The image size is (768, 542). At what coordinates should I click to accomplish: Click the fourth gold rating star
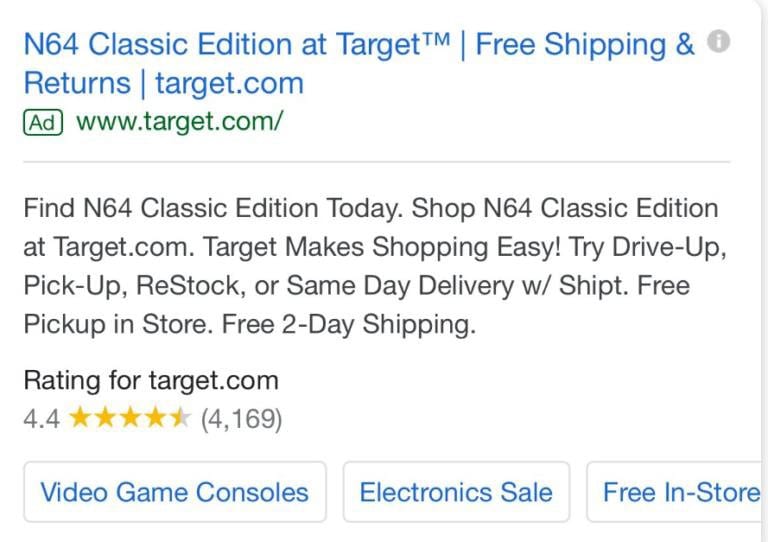click(x=155, y=418)
